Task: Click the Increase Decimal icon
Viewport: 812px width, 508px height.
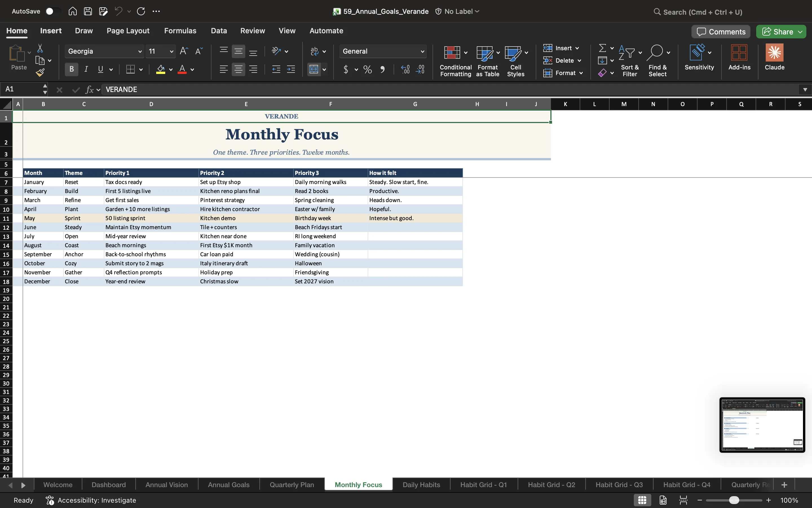Action: pos(405,69)
